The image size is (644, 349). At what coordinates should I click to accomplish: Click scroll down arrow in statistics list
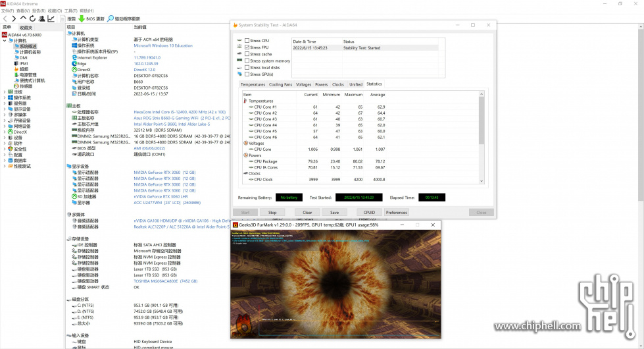click(x=482, y=181)
